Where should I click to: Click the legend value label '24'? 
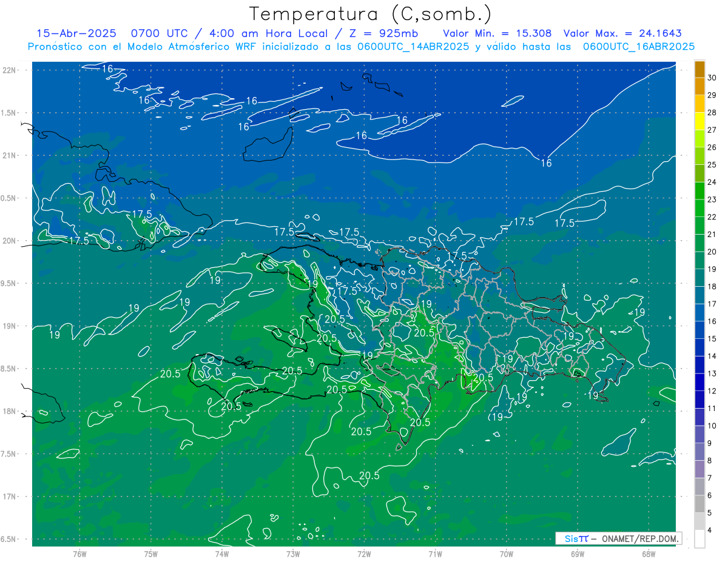[x=713, y=182]
